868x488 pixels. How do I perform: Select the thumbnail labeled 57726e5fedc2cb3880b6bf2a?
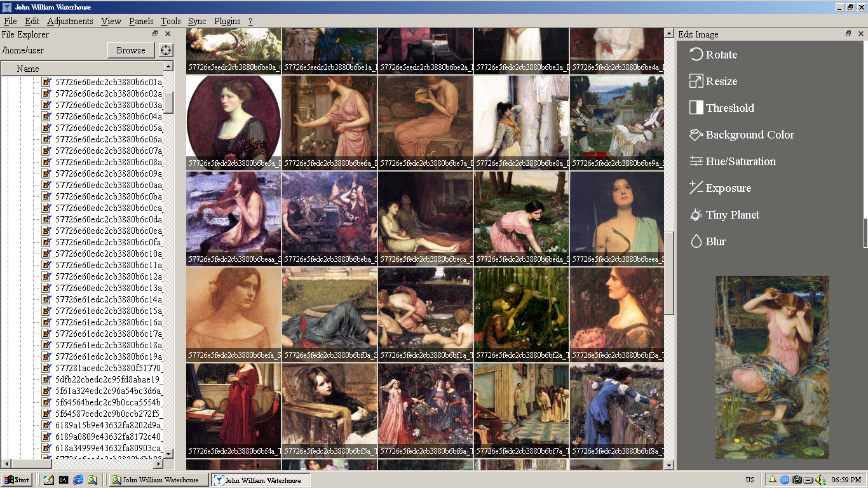click(x=521, y=315)
